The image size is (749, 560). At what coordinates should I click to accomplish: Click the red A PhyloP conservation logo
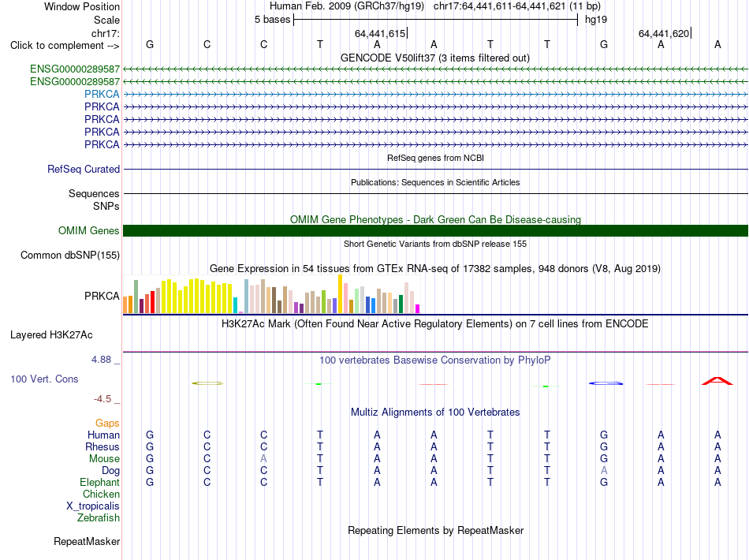pos(717,381)
